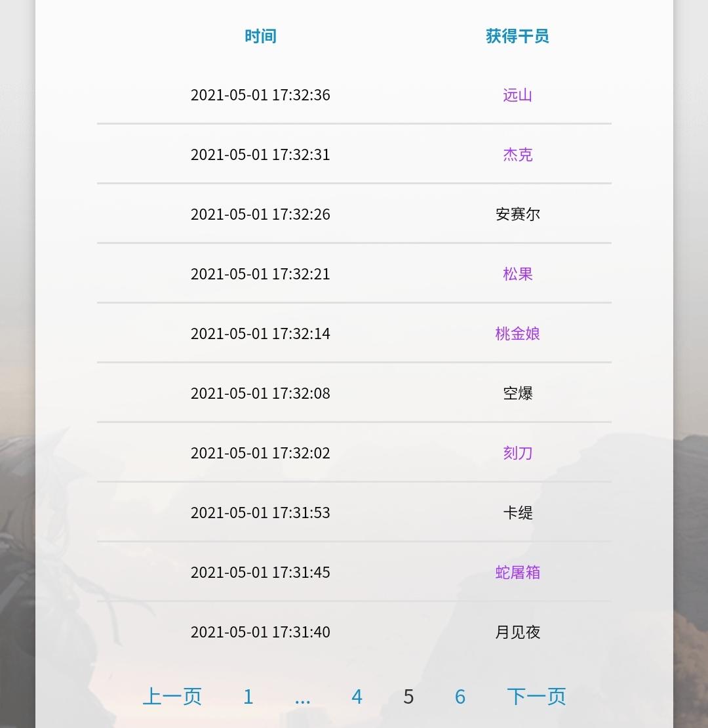Select operator name 远山

coord(517,94)
